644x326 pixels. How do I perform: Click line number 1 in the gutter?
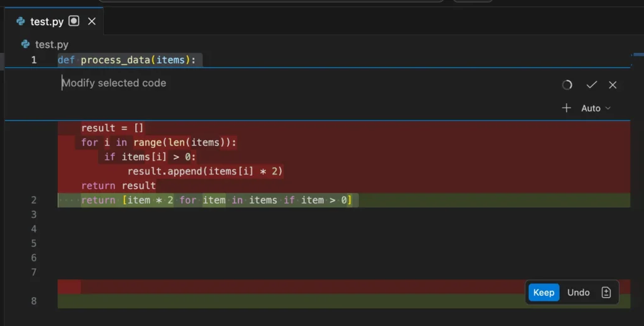click(34, 60)
